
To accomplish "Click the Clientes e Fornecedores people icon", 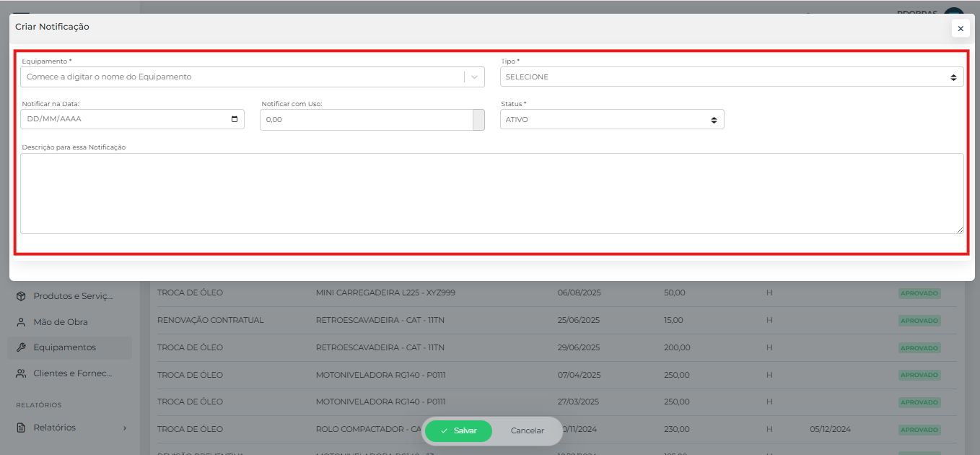I will click(x=21, y=373).
